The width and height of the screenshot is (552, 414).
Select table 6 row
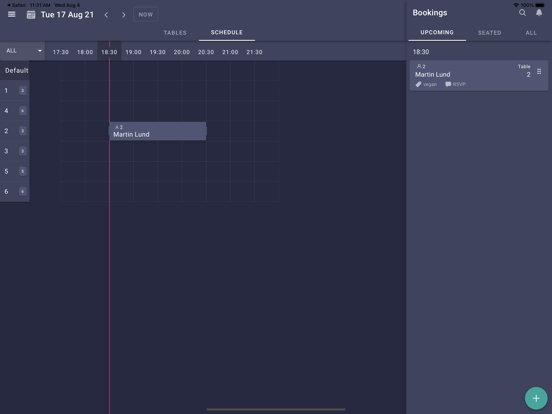14,192
